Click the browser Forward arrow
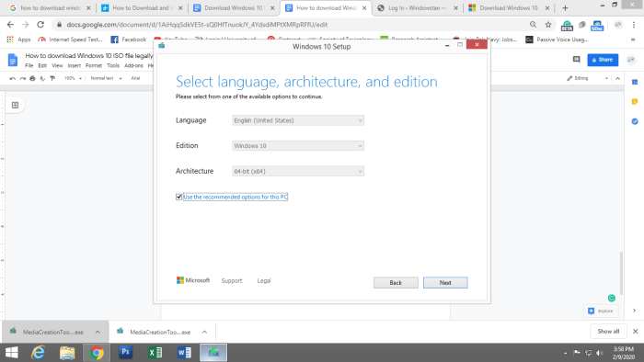The height and width of the screenshot is (362, 644). [x=26, y=25]
